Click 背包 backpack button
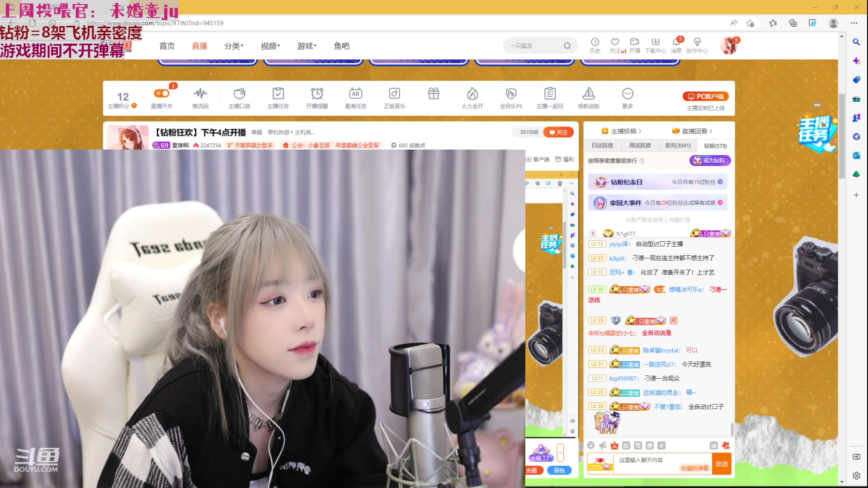 coord(559,470)
